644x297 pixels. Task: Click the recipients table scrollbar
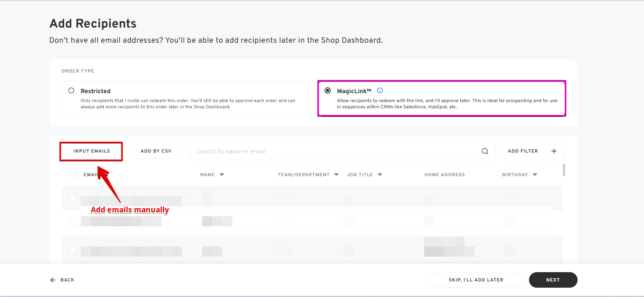pos(564,170)
